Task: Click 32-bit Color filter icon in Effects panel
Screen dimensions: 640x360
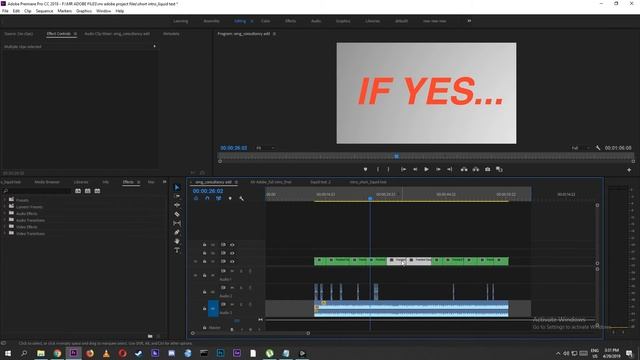Action: 87,191
